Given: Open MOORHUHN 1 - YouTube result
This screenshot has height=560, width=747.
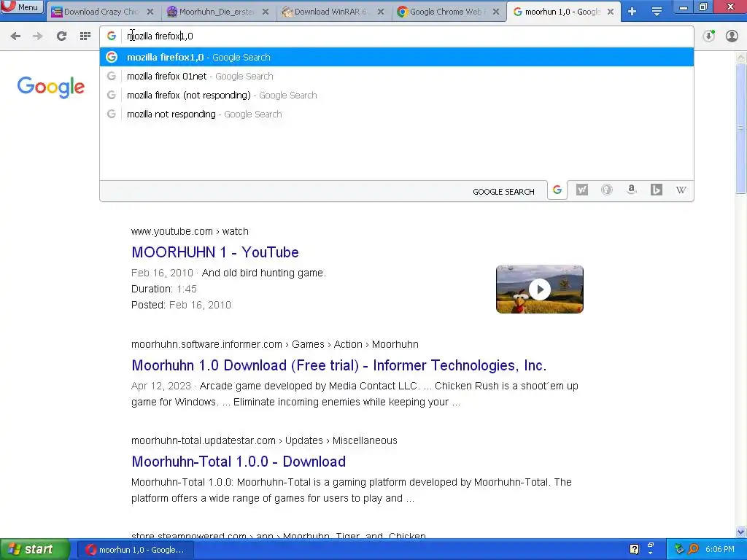Looking at the screenshot, I should (215, 252).
